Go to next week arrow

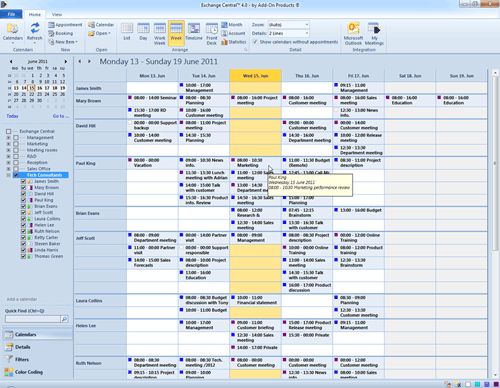coord(89,61)
